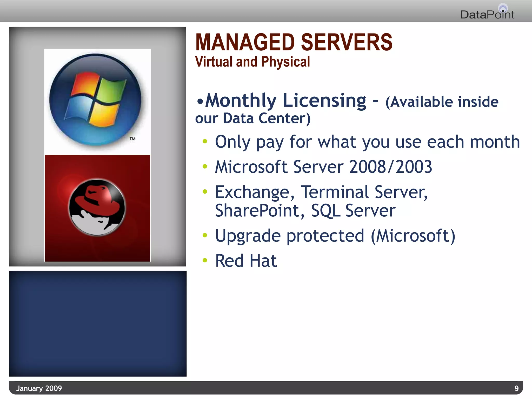Click the green bullet before Red Hat
The height and width of the screenshot is (399, 532).
[205, 260]
